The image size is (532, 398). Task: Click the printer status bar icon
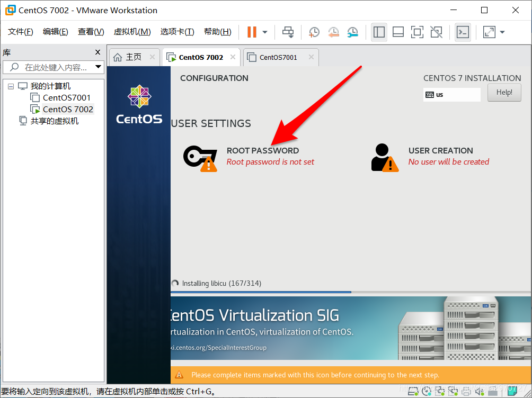pos(466,392)
